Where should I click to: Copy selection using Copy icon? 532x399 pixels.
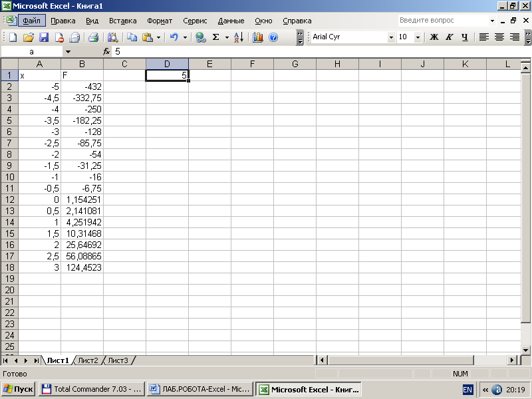coord(132,37)
